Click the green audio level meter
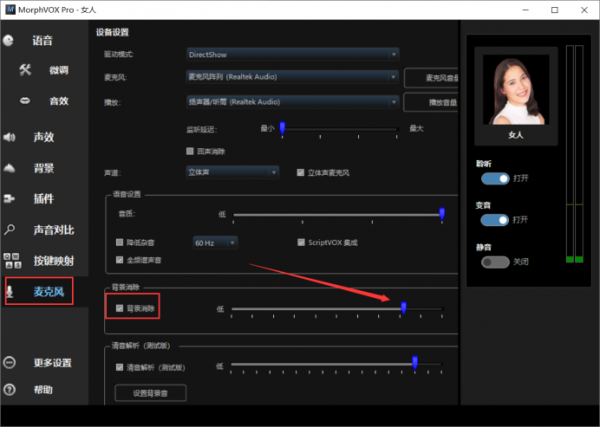Screen dimensions: 600x427 (574, 153)
